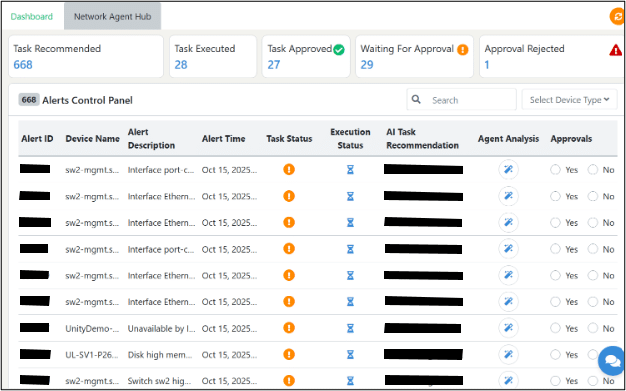
Task: Click the green check icon on Task Approved
Action: [x=339, y=50]
